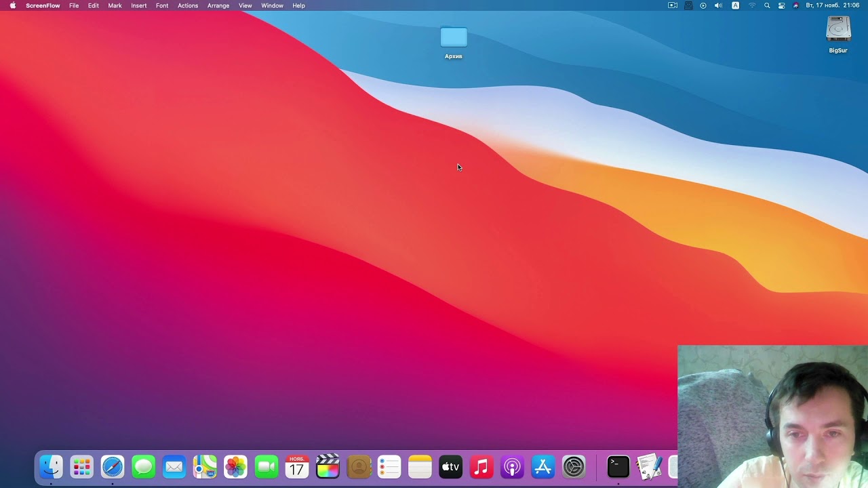Viewport: 868px width, 488px height.
Task: Open the Contacts app icon
Action: coord(359,466)
